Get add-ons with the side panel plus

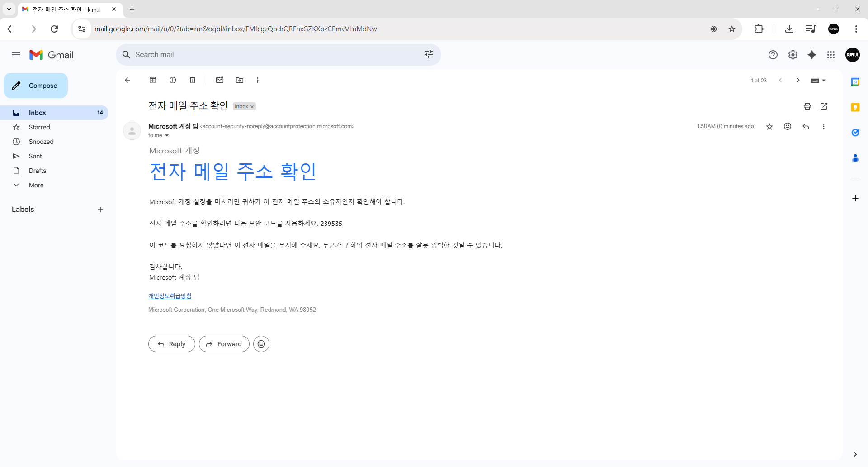pos(855,198)
